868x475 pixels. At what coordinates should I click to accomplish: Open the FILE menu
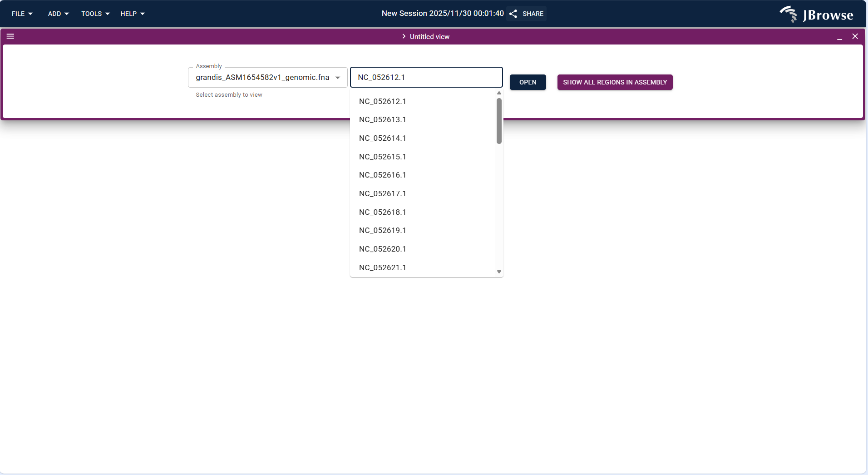click(x=22, y=14)
